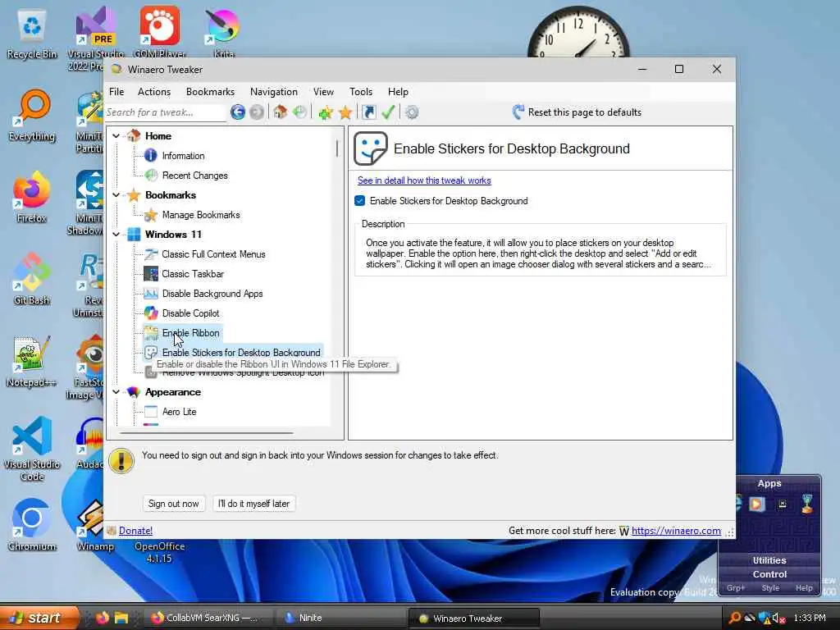The width and height of the screenshot is (840, 630).
Task: Open the winaero.com link
Action: [x=676, y=531]
